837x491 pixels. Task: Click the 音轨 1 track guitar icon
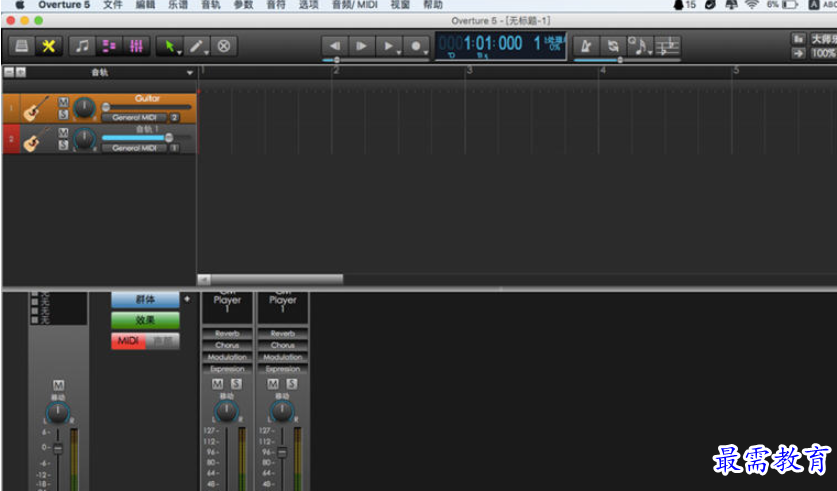point(37,139)
